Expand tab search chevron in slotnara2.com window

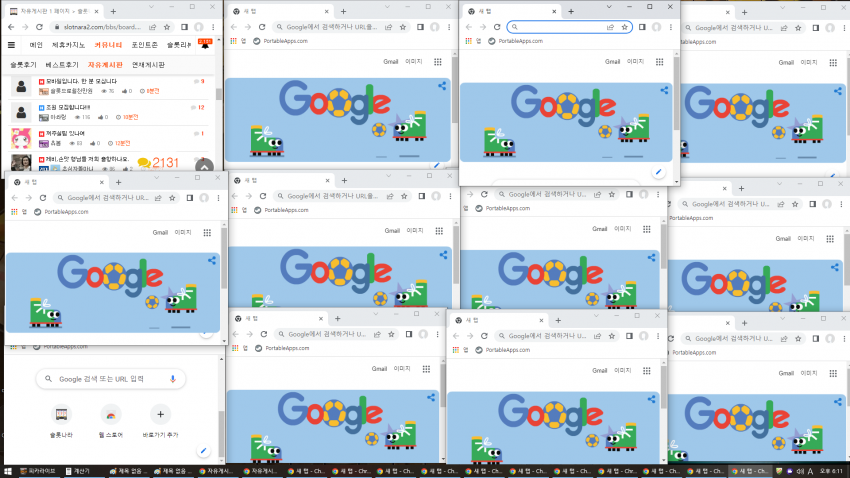pos(151,7)
